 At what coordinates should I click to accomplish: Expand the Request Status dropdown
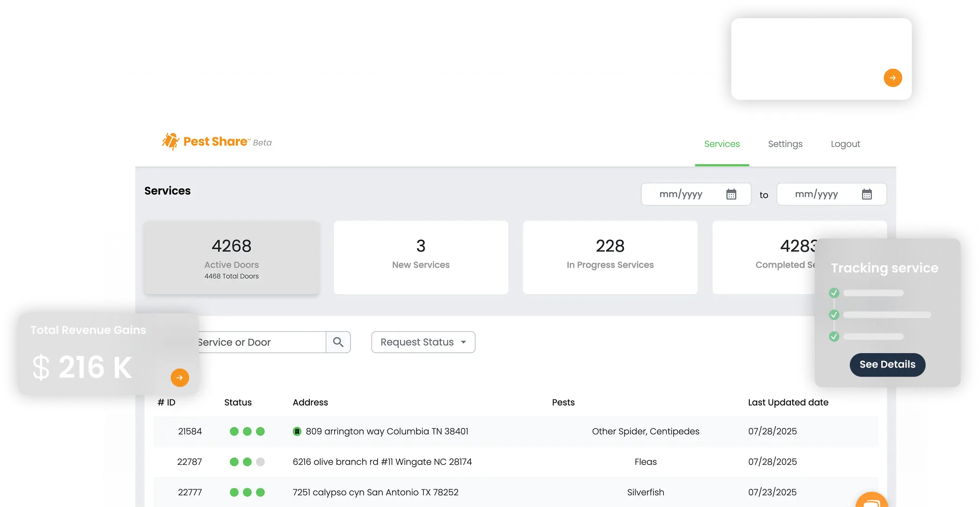click(x=423, y=342)
